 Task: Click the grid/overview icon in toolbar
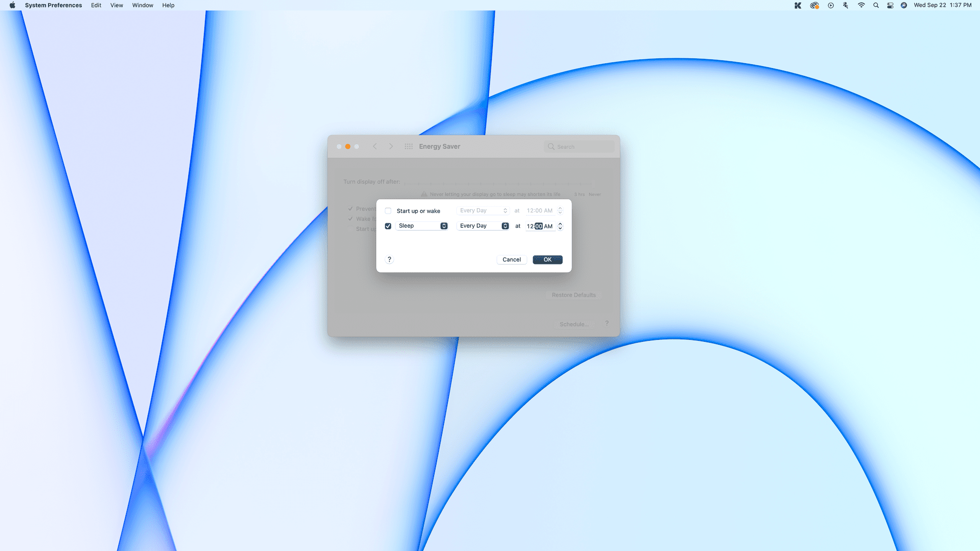[408, 146]
